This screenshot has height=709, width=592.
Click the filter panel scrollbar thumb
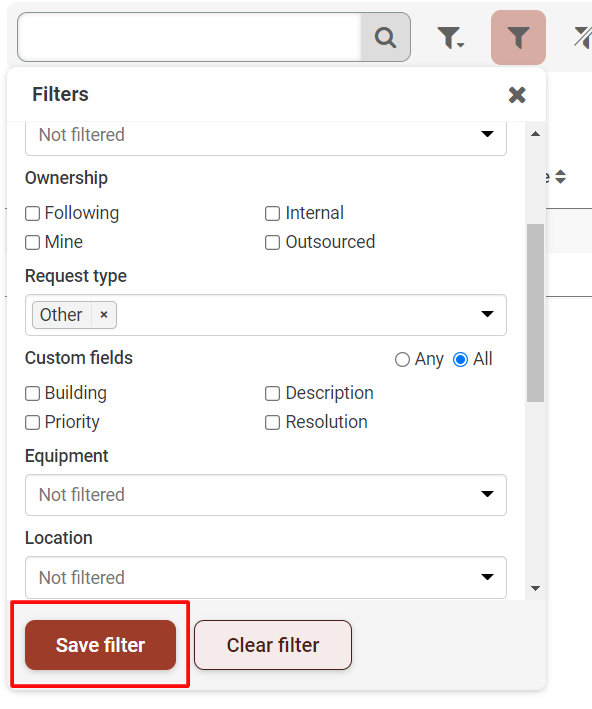535,313
